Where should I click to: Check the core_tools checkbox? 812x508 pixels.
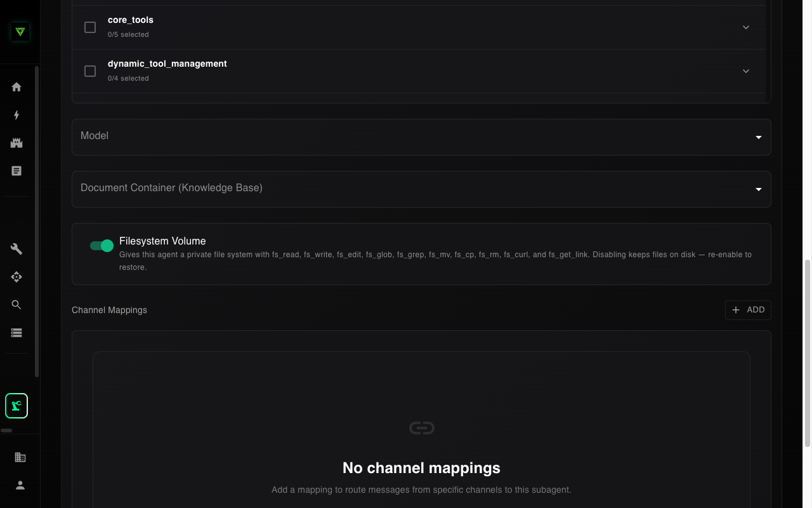pyautogui.click(x=90, y=27)
